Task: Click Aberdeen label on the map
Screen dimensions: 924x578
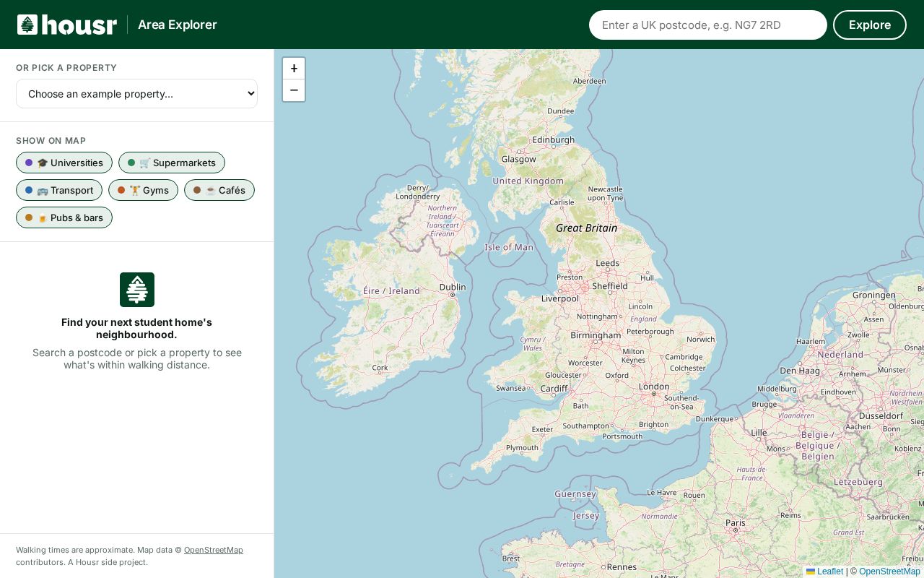Action: pyautogui.click(x=589, y=81)
